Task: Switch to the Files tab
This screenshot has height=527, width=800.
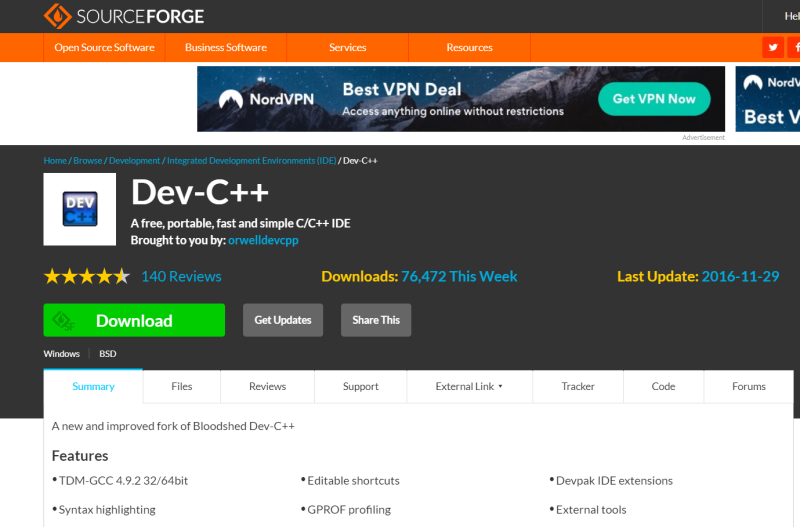Action: [x=182, y=387]
